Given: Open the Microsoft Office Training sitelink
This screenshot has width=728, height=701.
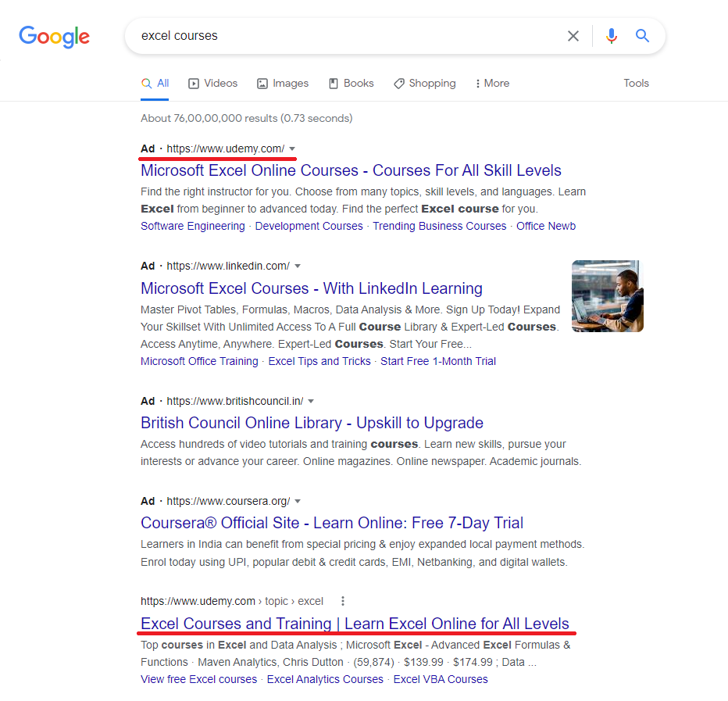Looking at the screenshot, I should (x=199, y=361).
